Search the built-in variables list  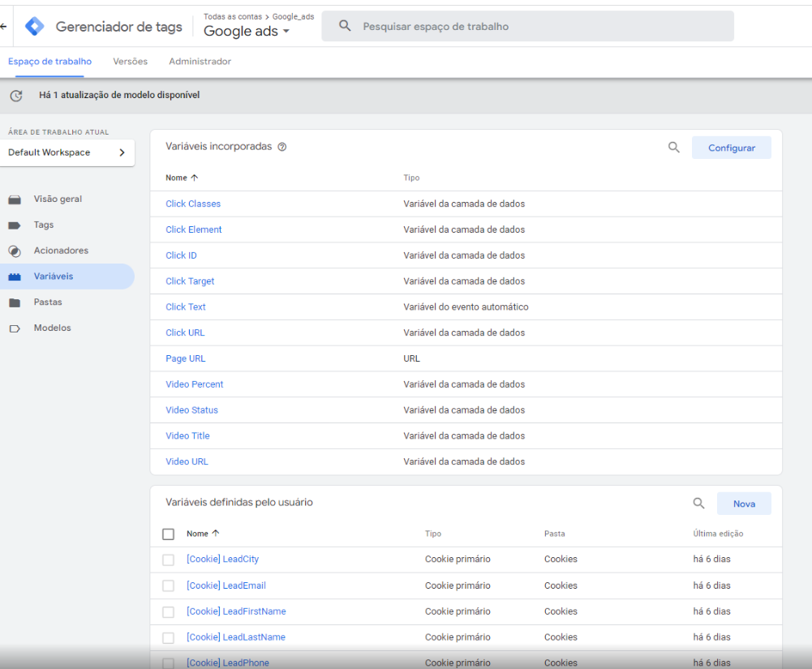coord(674,148)
